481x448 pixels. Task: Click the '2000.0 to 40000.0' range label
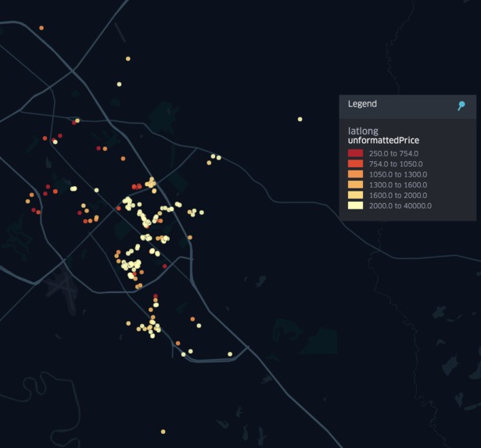tap(400, 206)
